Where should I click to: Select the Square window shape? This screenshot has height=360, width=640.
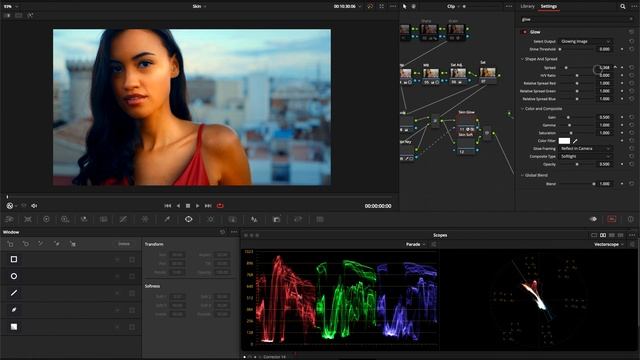tap(14, 259)
